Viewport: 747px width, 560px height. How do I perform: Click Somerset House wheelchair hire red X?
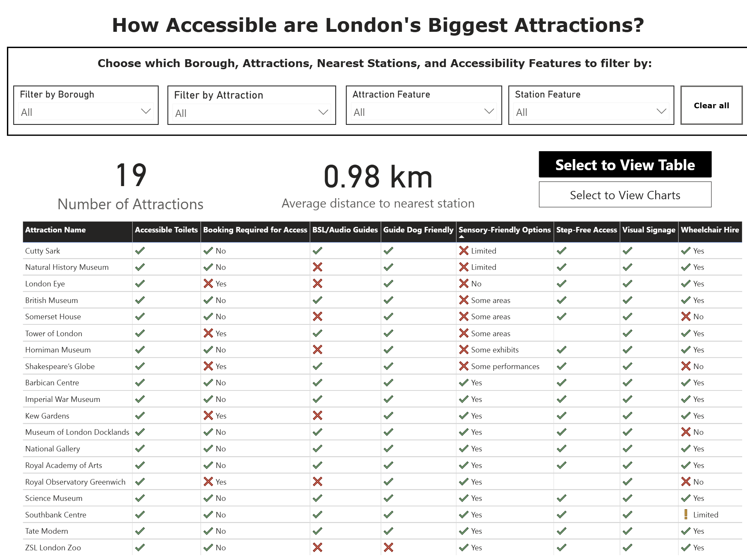[685, 316]
